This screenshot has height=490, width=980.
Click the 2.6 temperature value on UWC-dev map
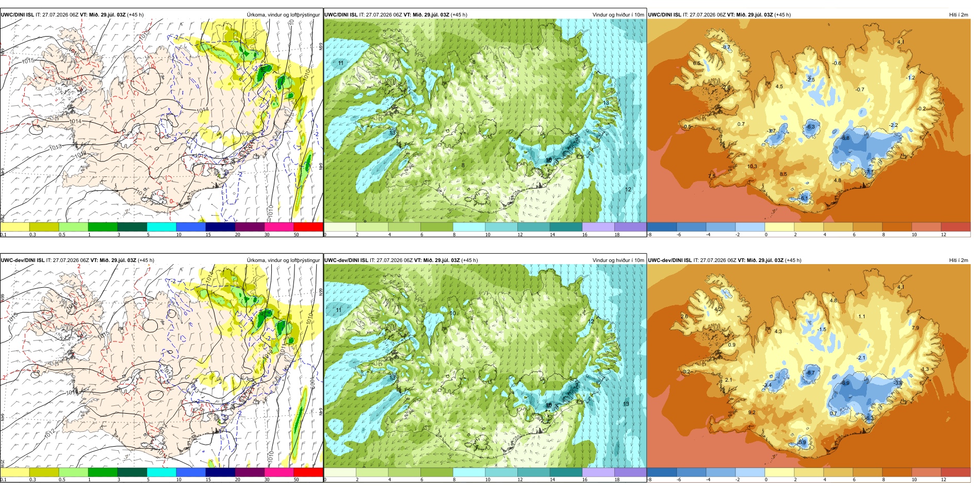pyautogui.click(x=684, y=316)
